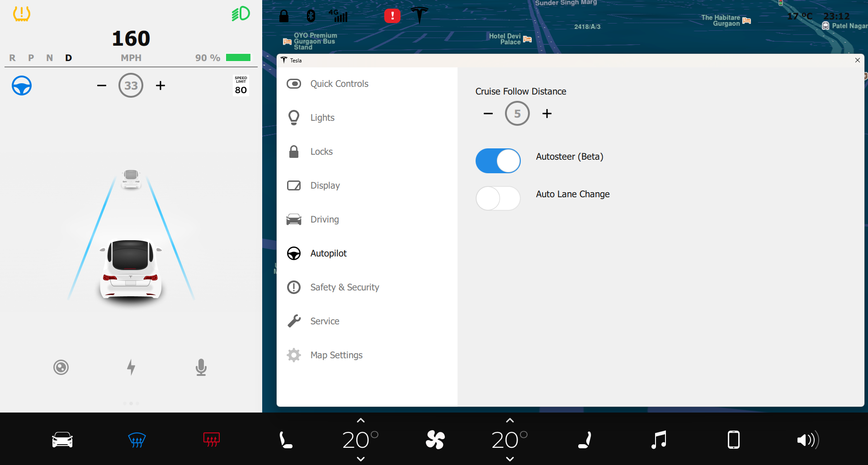Tap the tire pressure warning icon
This screenshot has width=868, height=465.
coord(21,14)
